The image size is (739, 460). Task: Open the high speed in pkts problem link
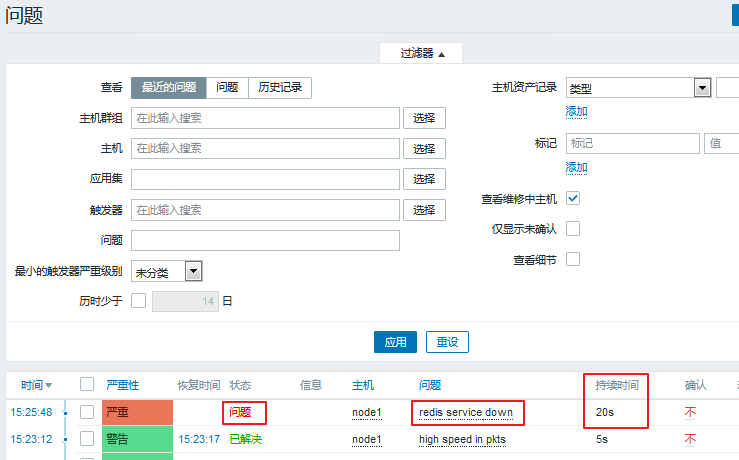462,440
